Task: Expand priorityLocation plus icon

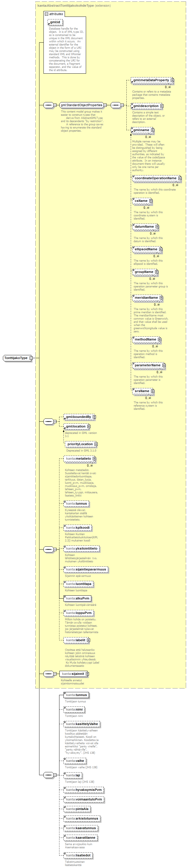Action: (96, 444)
